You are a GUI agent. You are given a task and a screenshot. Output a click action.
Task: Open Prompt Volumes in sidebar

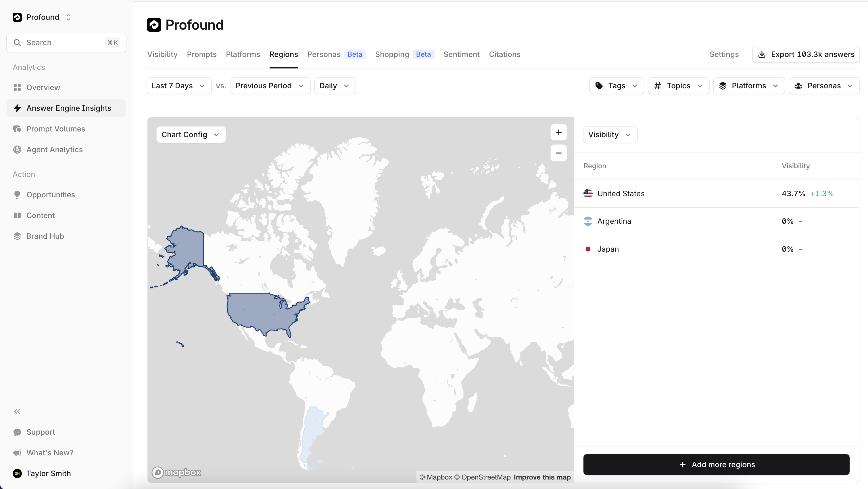coord(55,129)
